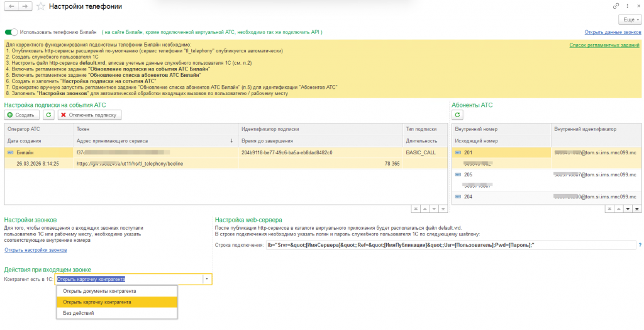644x330 pixels.
Task: Select the Билайн subscription row
Action: (x=226, y=158)
